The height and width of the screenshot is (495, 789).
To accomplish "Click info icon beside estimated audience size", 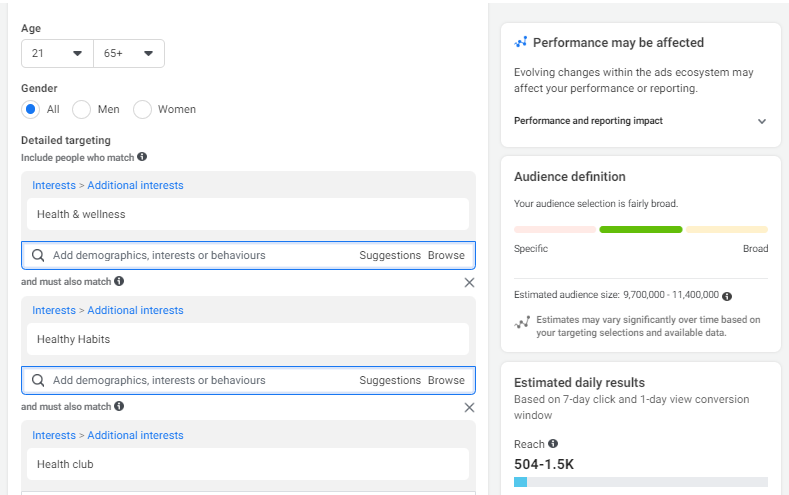I will coord(727,296).
